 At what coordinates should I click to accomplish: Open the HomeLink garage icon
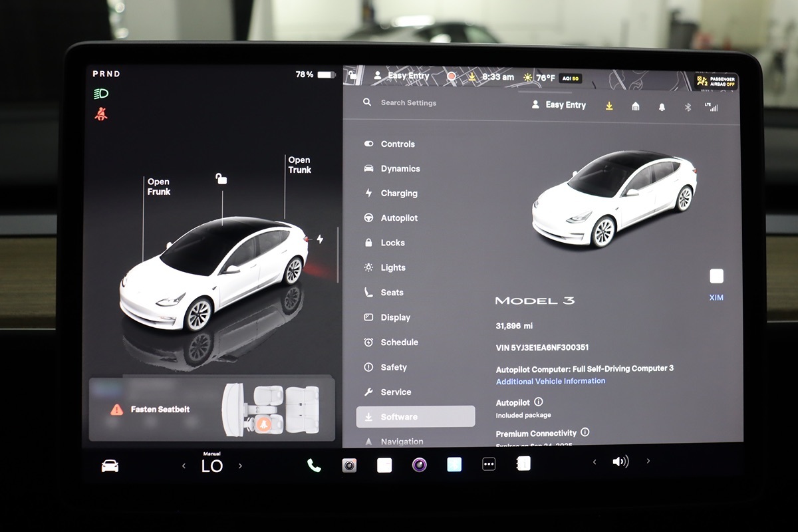click(636, 106)
